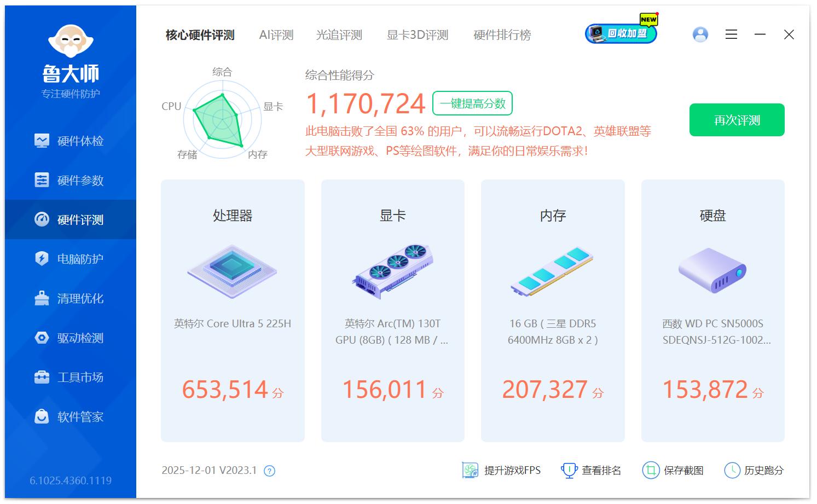Switch to the 显卡3D评测 tab
The width and height of the screenshot is (817, 504).
pos(418,35)
